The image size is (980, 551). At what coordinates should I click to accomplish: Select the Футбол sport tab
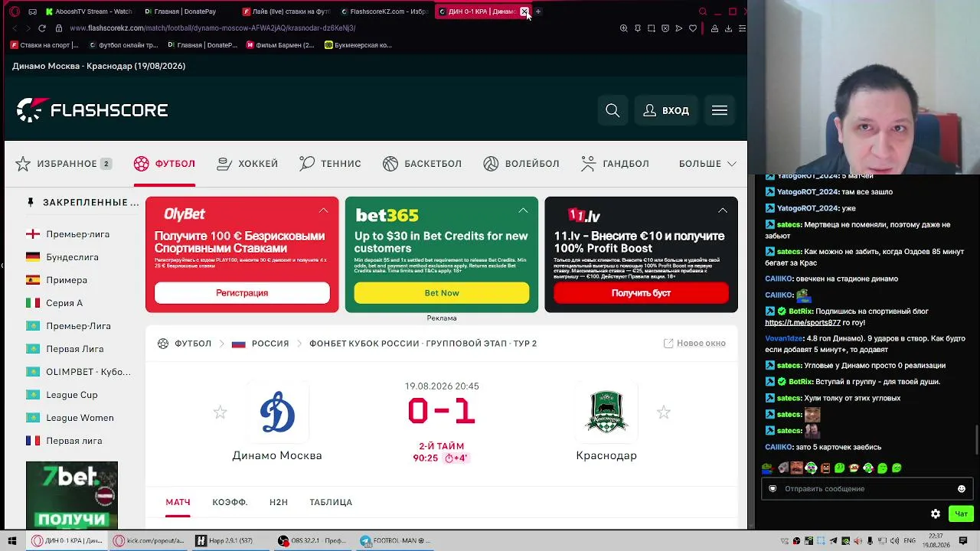click(165, 164)
